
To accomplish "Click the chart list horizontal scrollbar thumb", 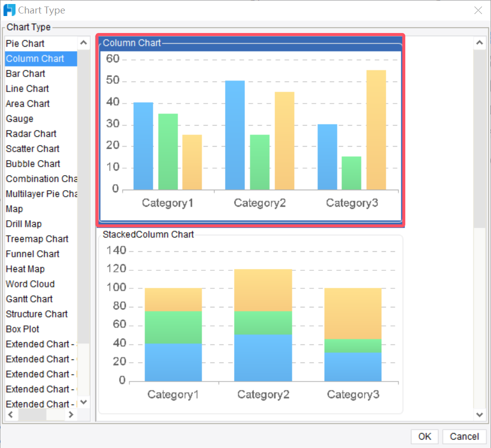I will coord(32,415).
